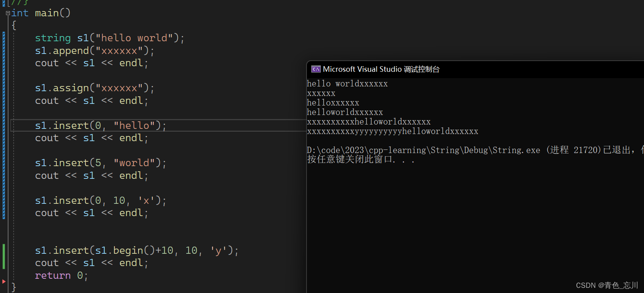Image resolution: width=644 pixels, height=293 pixels.
Task: Click the int main() declaration
Action: (x=41, y=13)
